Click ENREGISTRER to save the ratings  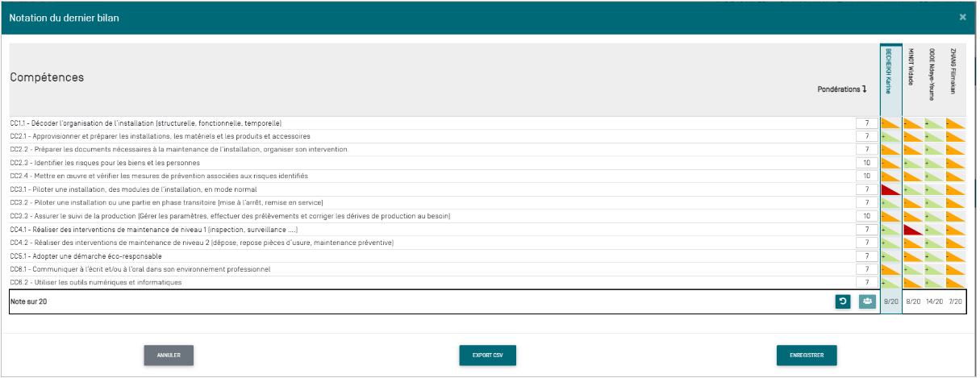pyautogui.click(x=807, y=355)
